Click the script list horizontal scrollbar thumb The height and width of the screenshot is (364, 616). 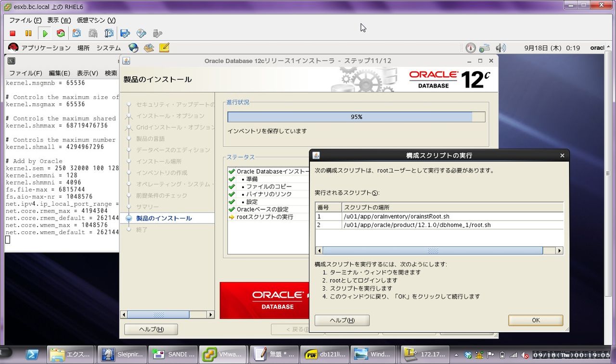(433, 251)
